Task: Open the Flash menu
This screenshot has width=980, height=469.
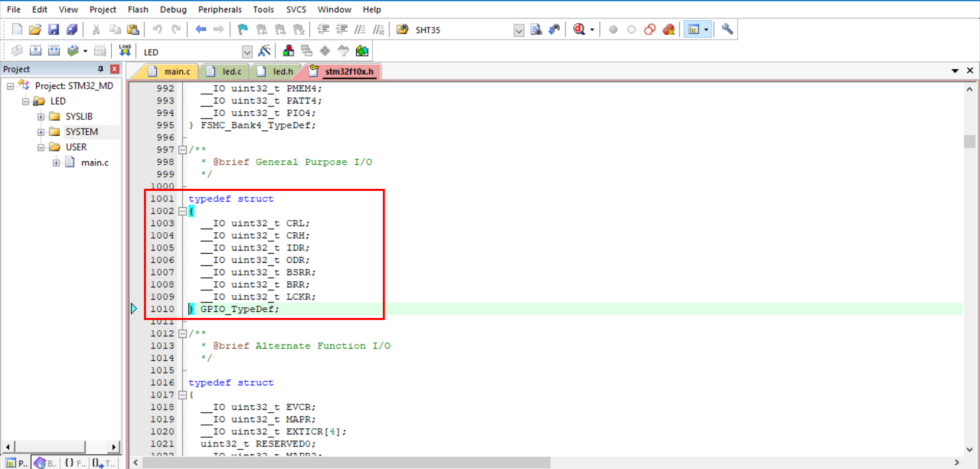Action: pos(138,9)
